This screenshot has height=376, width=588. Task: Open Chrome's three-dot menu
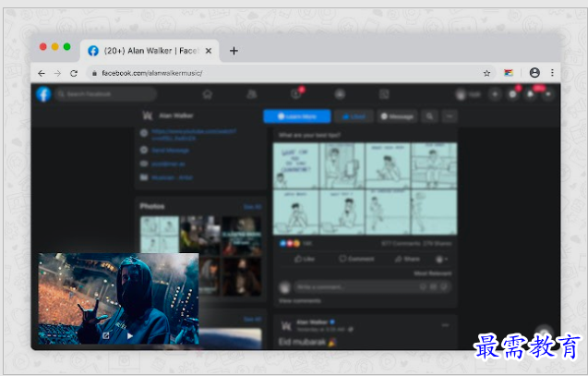coord(552,72)
